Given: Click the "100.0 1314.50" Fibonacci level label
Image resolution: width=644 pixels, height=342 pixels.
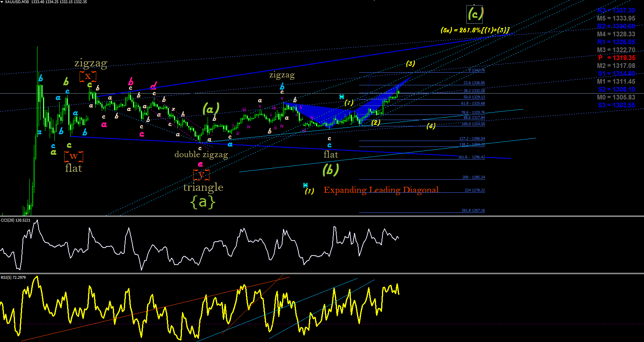Looking at the screenshot, I should [474, 124].
